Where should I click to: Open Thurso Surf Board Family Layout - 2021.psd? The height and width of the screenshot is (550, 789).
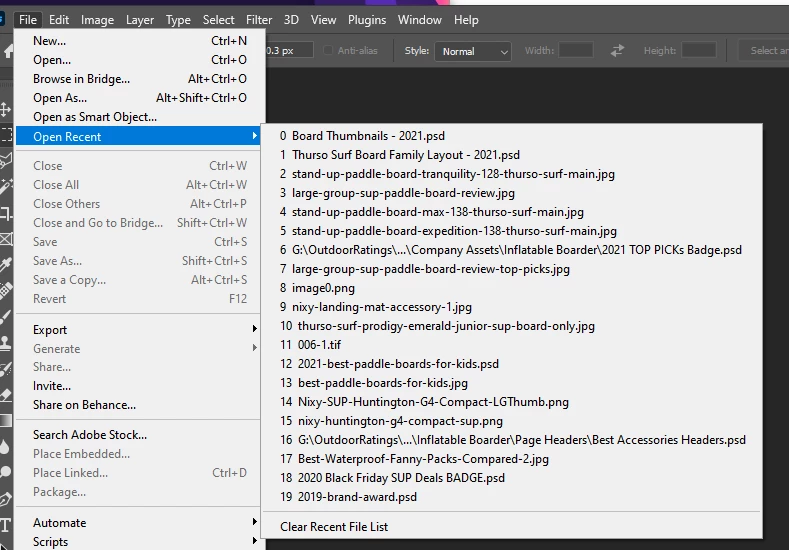(x=511, y=155)
